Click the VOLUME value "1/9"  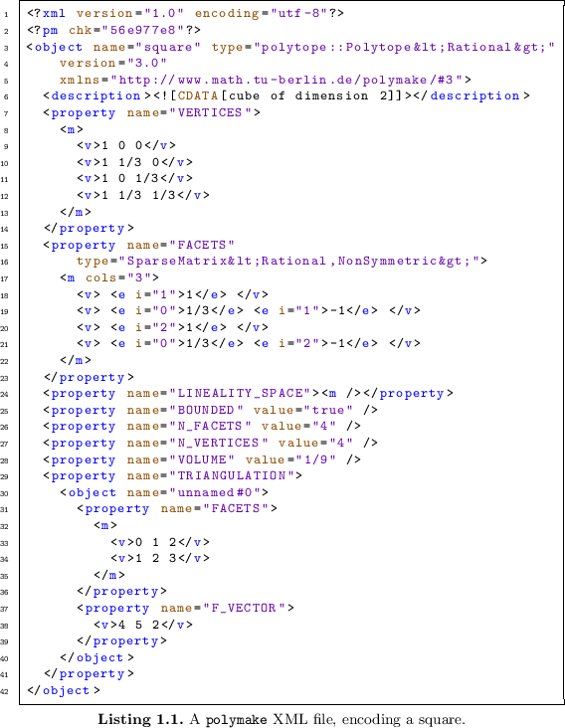point(315,459)
